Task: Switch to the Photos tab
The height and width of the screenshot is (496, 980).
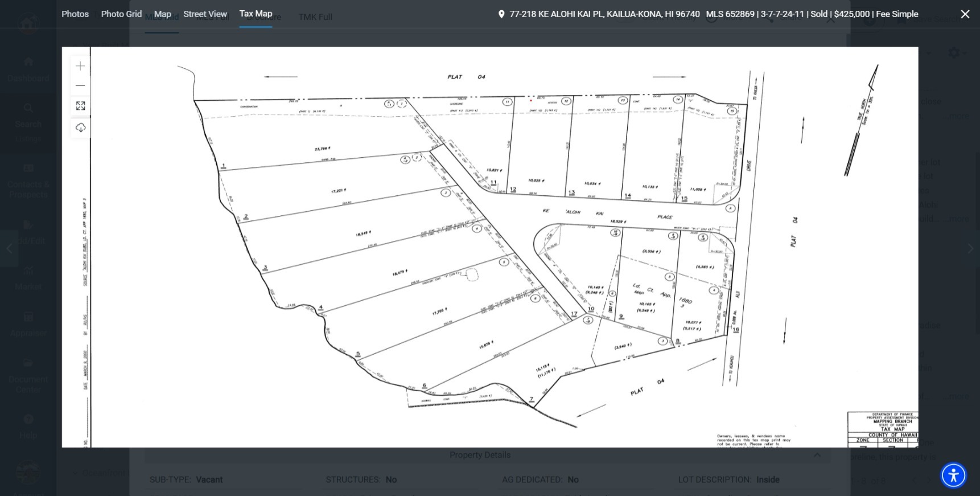Action: click(75, 14)
